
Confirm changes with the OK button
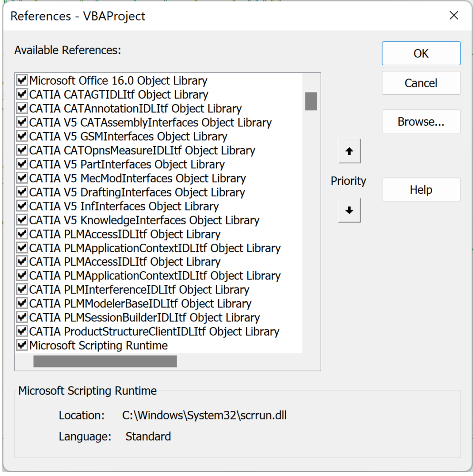(x=421, y=53)
